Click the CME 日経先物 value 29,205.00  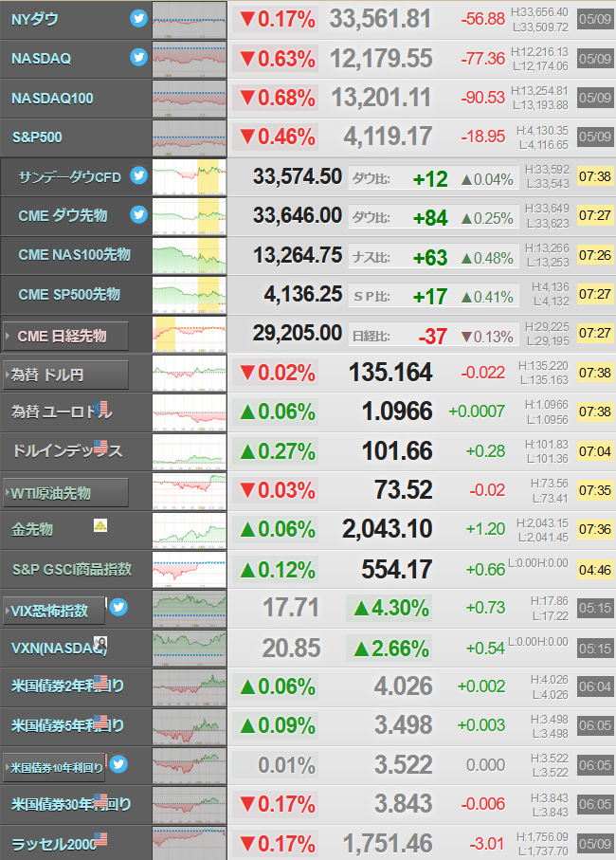297,334
